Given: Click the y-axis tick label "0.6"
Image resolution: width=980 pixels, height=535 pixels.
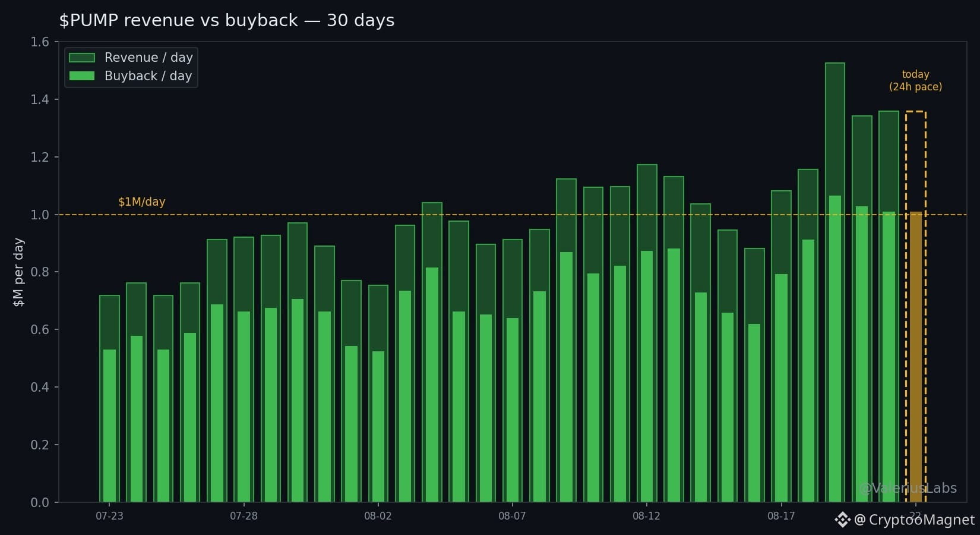Looking at the screenshot, I should tap(40, 329).
